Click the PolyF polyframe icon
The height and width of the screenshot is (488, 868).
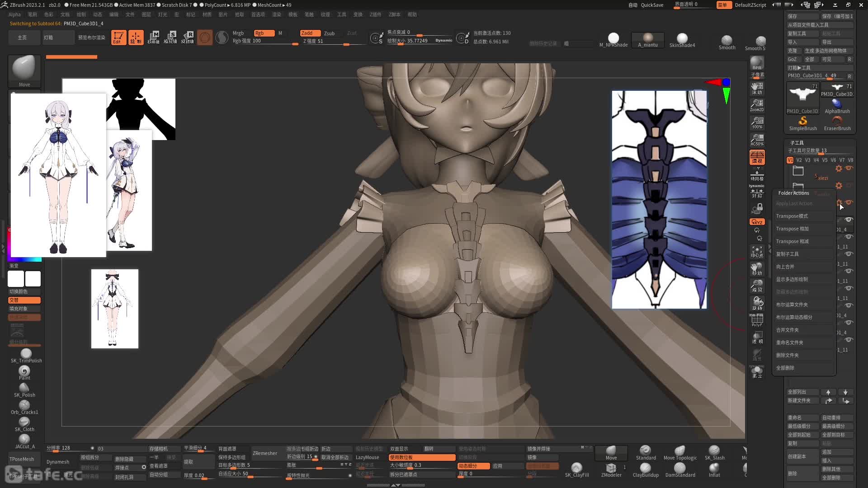click(x=757, y=320)
